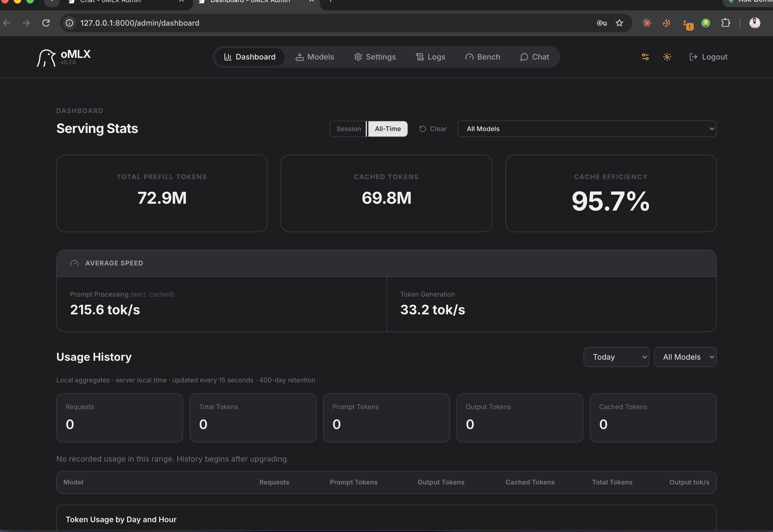The width and height of the screenshot is (773, 532).
Task: Open the Usage History All Models dropdown
Action: click(685, 357)
